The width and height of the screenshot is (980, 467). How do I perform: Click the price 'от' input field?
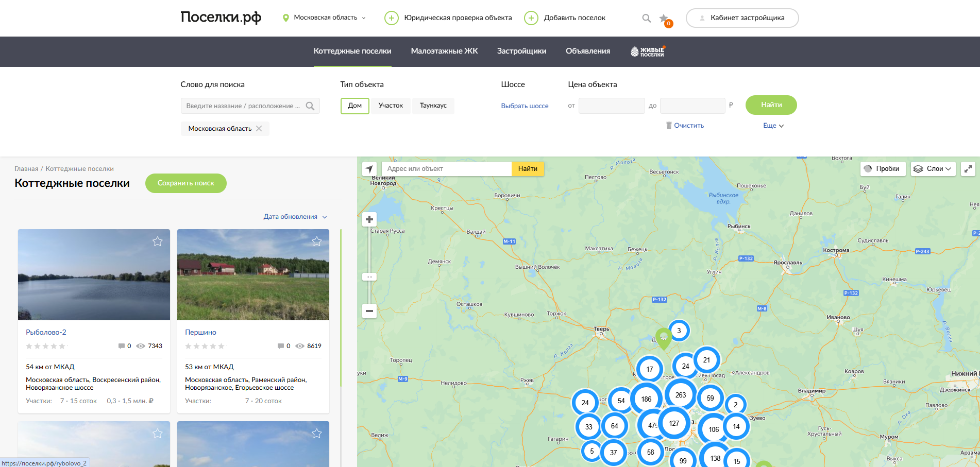tap(612, 106)
